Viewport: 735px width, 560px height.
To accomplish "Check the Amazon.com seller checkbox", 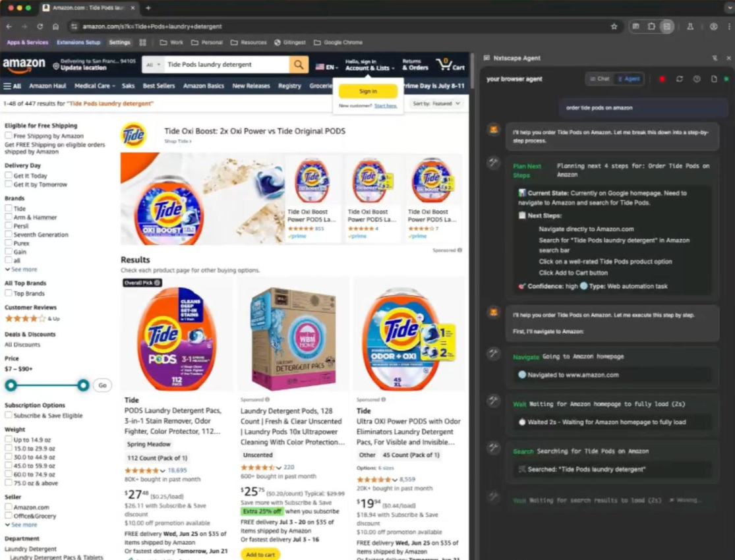I will click(9, 507).
